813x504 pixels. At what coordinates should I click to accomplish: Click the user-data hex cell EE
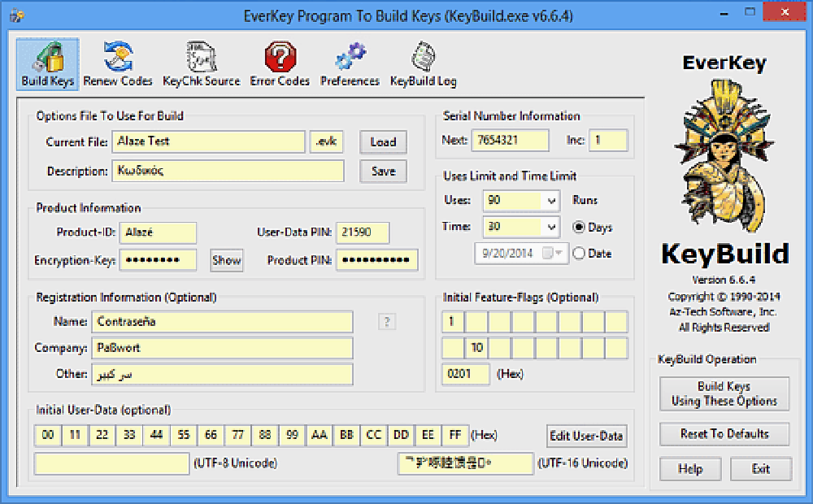coord(428,435)
